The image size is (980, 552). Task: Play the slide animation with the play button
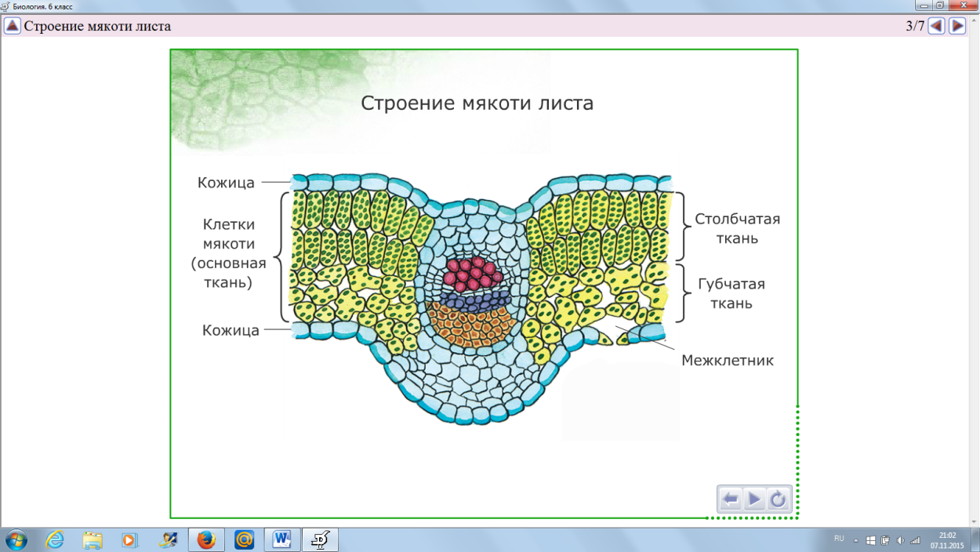[x=754, y=499]
